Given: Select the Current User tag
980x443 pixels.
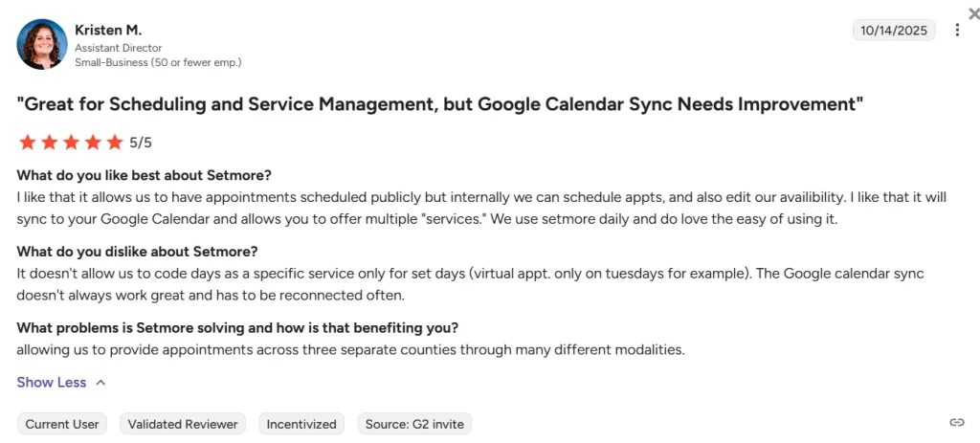Looking at the screenshot, I should click(62, 424).
